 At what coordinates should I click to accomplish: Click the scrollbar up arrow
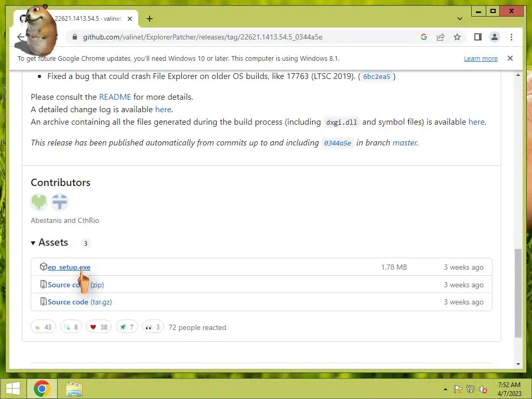[518, 75]
